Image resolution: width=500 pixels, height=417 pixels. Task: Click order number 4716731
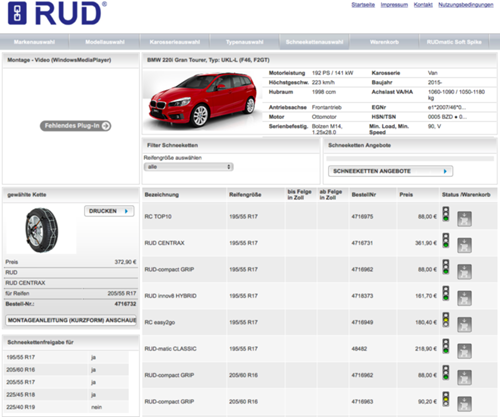362,243
